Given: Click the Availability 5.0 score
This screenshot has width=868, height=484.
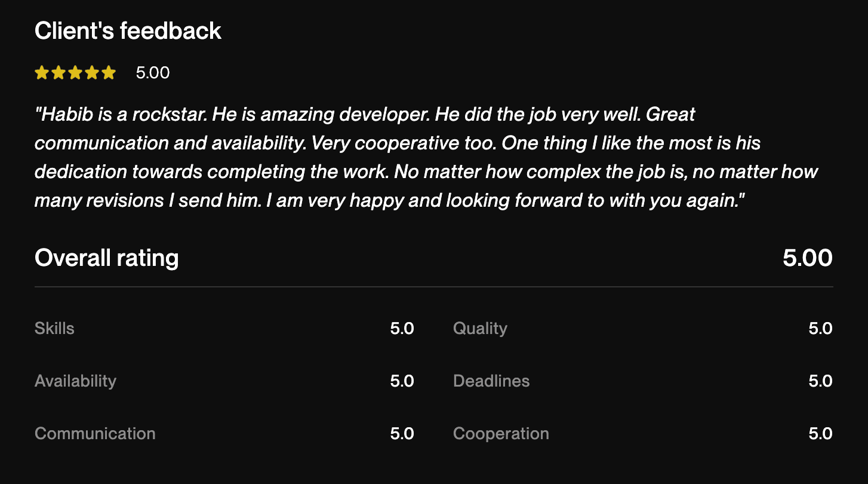Looking at the screenshot, I should (402, 381).
